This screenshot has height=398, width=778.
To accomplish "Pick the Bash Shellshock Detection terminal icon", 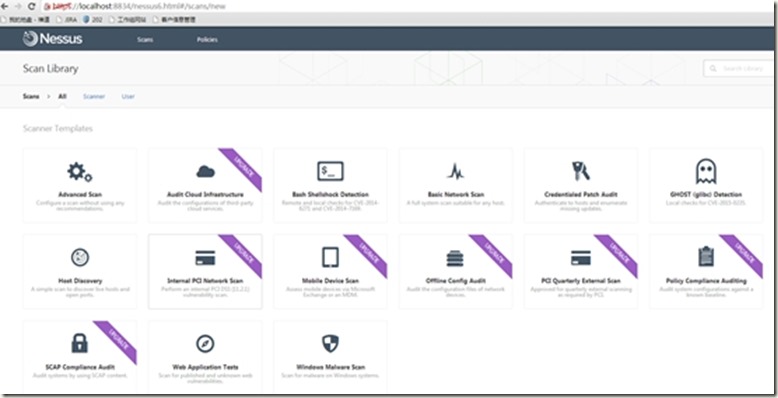I will 330,171.
